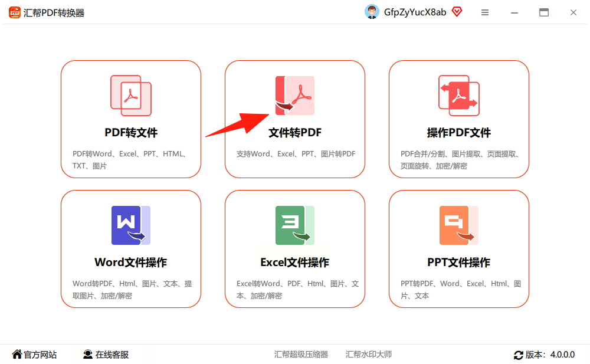Choose the PPT文件操作 icon

click(459, 225)
